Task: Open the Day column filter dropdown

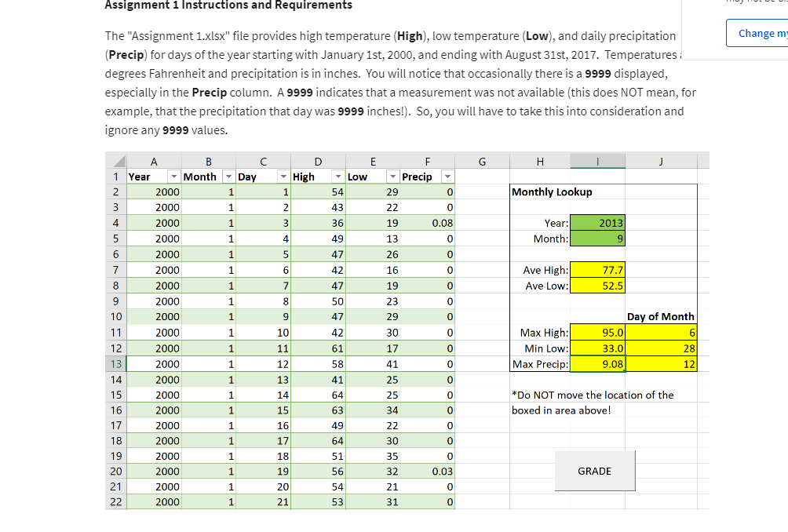Action: point(284,177)
